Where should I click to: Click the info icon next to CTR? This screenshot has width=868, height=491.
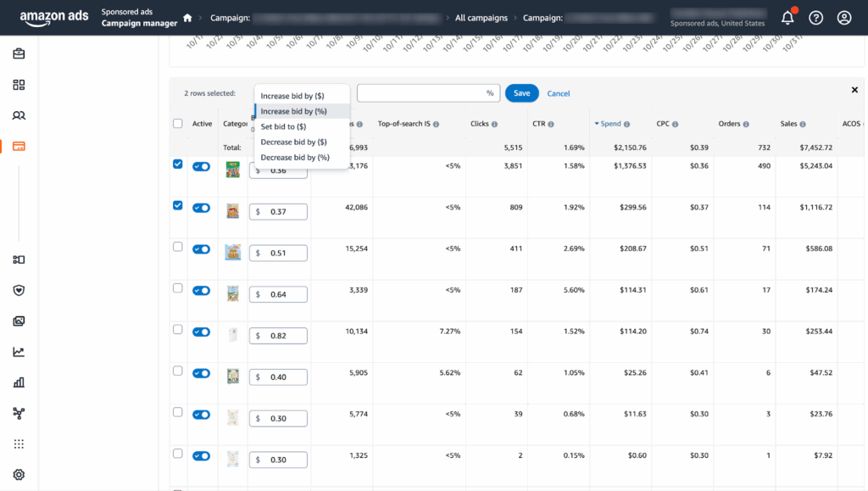point(551,125)
